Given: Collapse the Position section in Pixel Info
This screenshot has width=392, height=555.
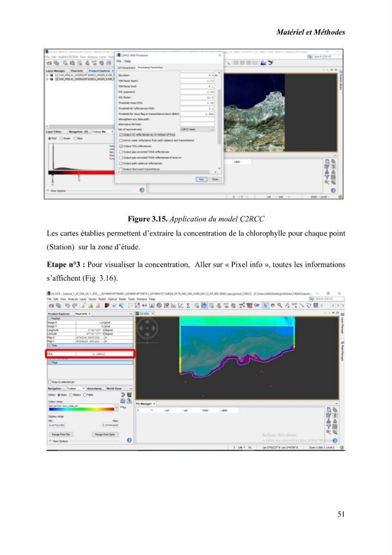Looking at the screenshot, I should (49, 319).
